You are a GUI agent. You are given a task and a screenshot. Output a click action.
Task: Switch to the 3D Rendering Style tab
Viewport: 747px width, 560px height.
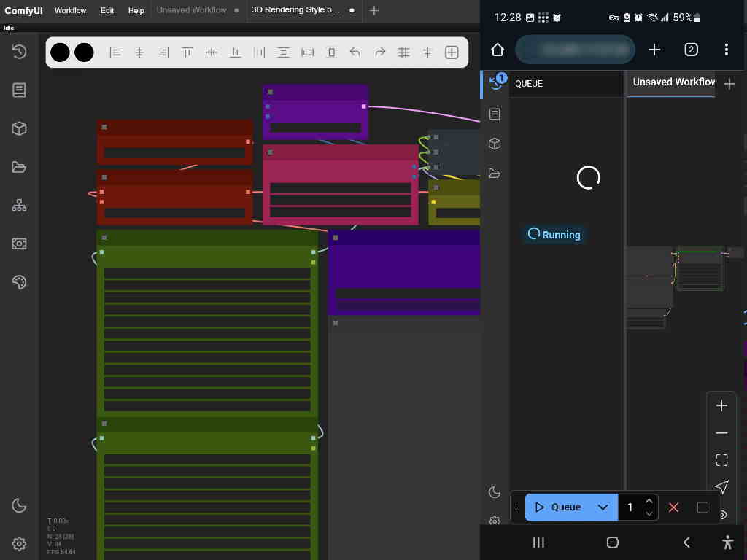295,11
